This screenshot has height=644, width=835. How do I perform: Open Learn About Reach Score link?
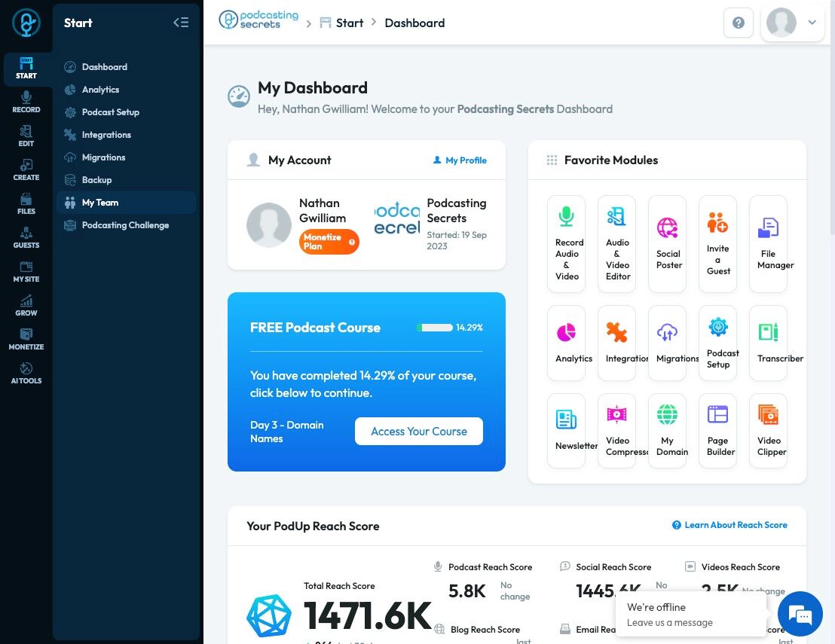(729, 525)
